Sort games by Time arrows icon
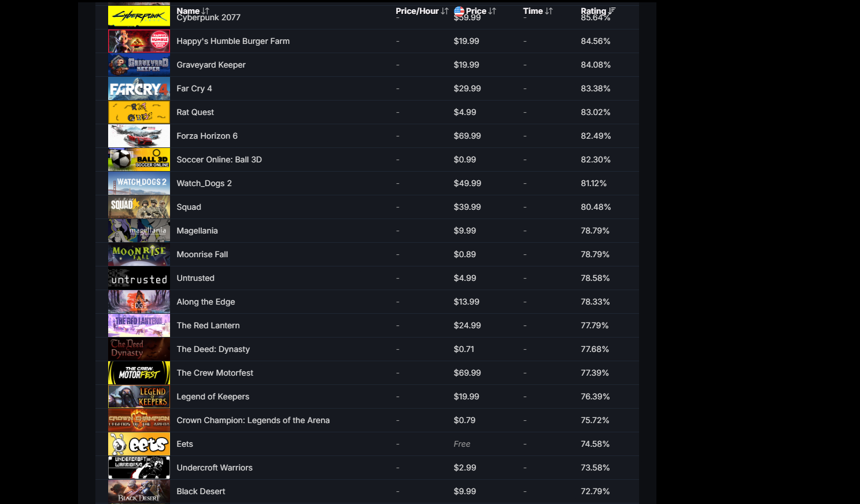The width and height of the screenshot is (860, 504). pyautogui.click(x=549, y=11)
